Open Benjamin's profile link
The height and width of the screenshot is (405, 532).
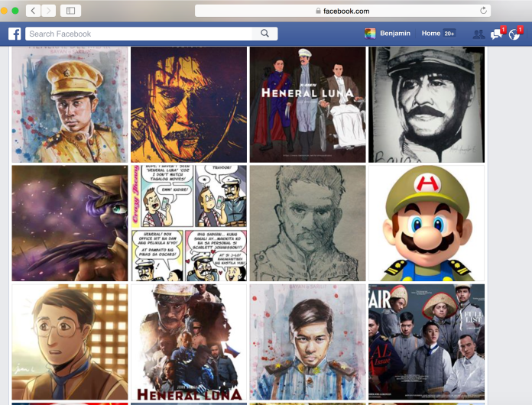click(x=395, y=34)
